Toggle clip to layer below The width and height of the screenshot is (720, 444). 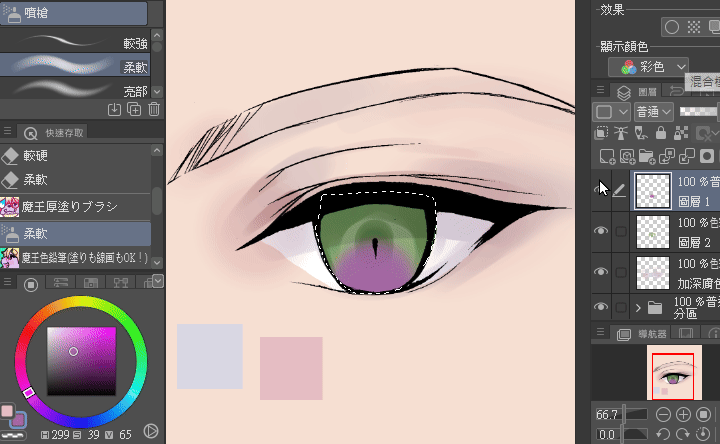tap(601, 133)
